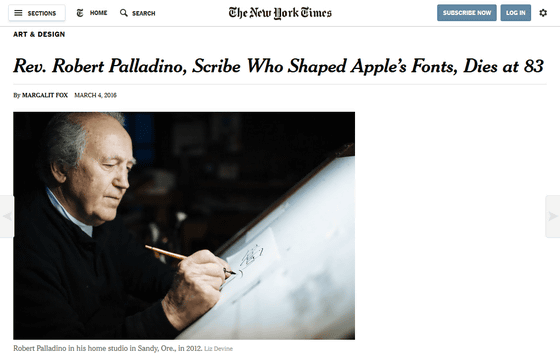
Task: Open the Sections hamburger menu
Action: point(18,13)
